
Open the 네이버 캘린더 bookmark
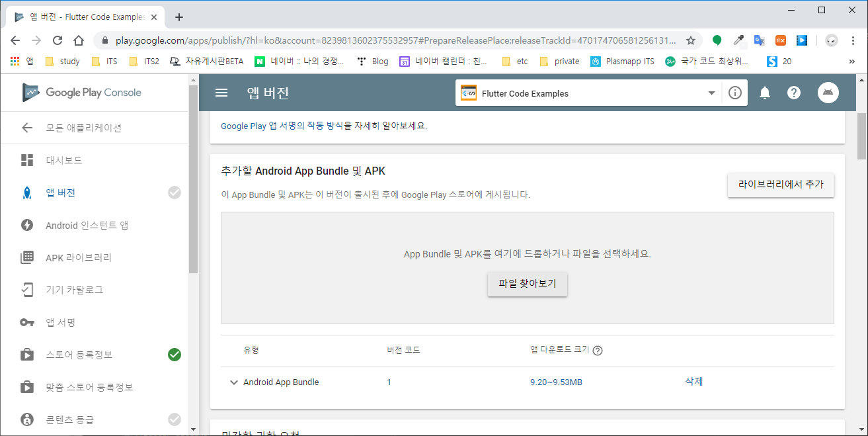click(x=444, y=62)
